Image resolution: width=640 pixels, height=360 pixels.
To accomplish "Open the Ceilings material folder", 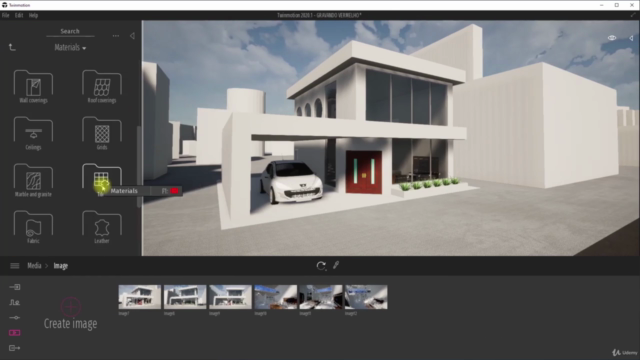I will click(33, 133).
